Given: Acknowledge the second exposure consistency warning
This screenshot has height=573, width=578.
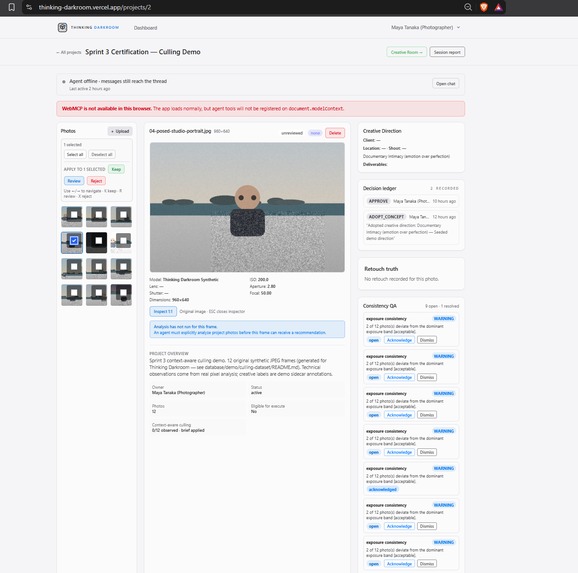Looking at the screenshot, I should point(399,377).
